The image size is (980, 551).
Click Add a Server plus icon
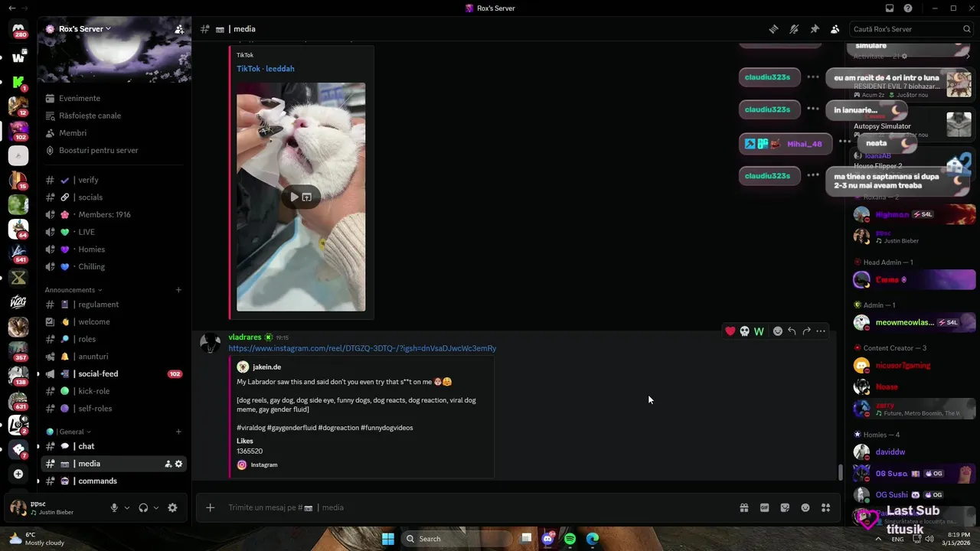click(18, 474)
